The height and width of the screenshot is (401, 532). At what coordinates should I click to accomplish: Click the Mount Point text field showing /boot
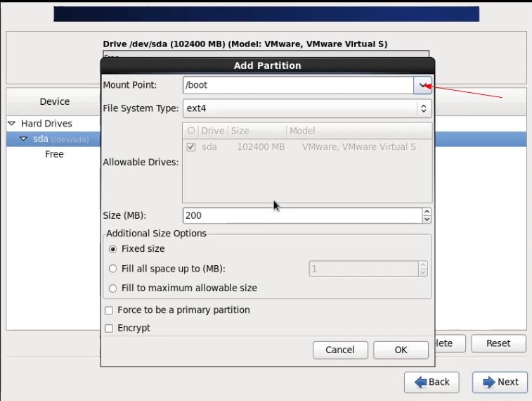coord(298,85)
